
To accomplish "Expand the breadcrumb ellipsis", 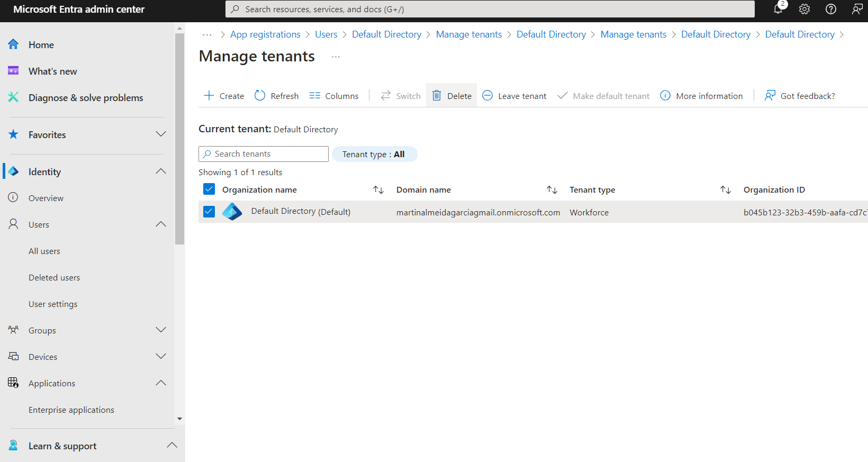I will click(x=207, y=34).
